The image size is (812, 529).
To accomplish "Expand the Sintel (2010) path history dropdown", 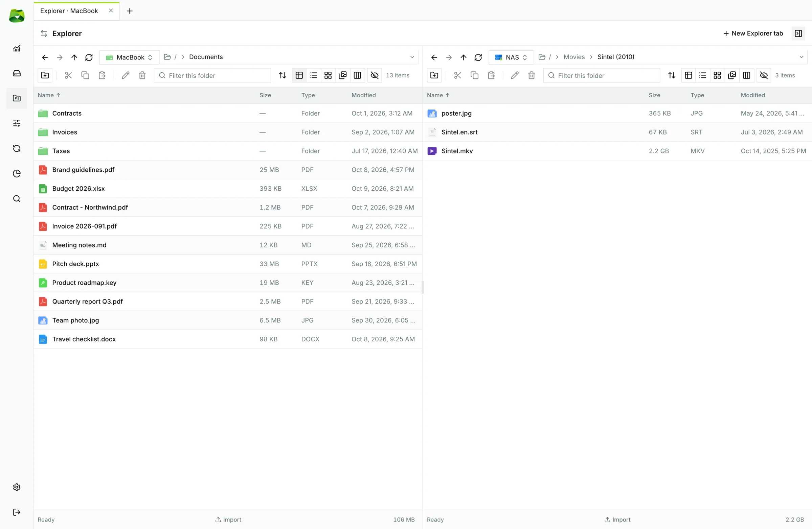I will click(x=802, y=57).
